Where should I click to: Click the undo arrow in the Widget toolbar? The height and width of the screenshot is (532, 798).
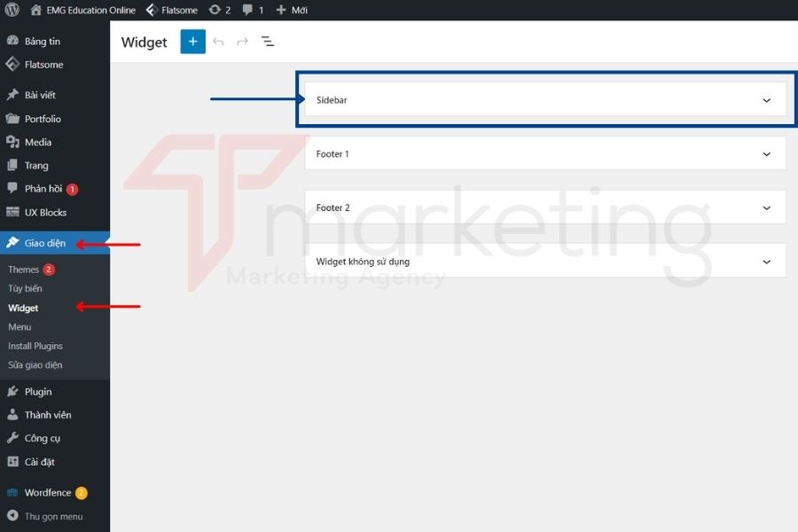coord(218,42)
